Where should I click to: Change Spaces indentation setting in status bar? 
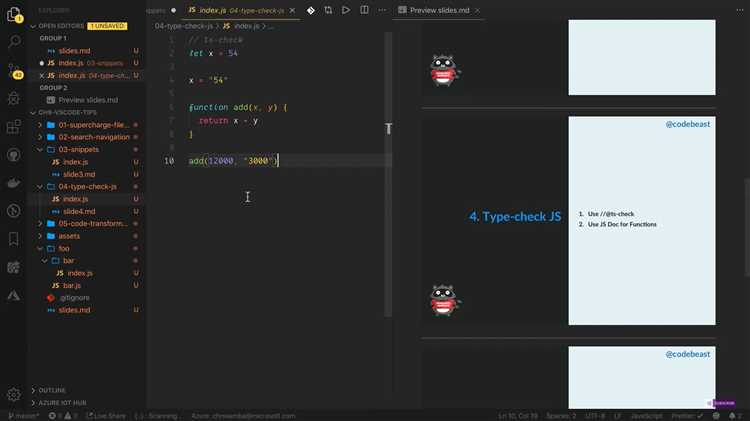click(x=561, y=416)
